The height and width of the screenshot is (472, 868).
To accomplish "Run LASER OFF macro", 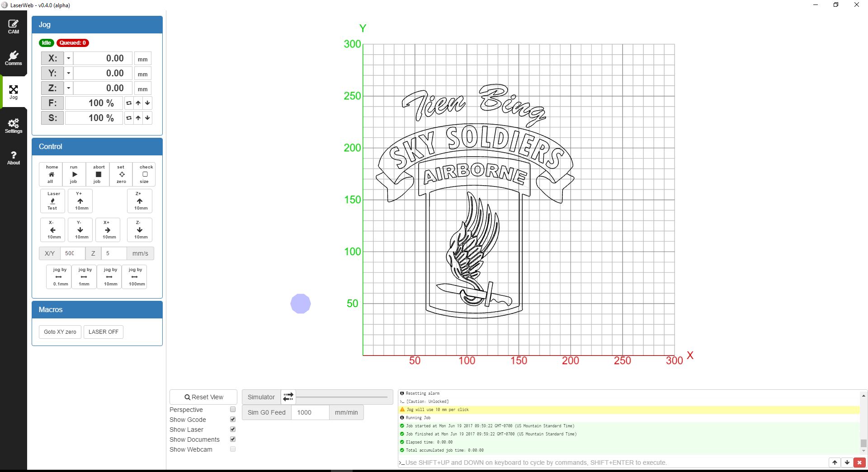I will (x=104, y=332).
